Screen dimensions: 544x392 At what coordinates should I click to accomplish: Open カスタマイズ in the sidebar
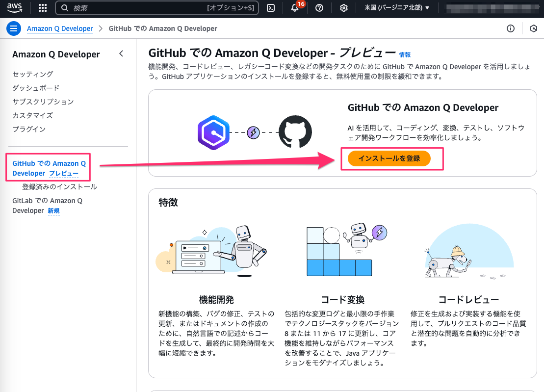[32, 115]
